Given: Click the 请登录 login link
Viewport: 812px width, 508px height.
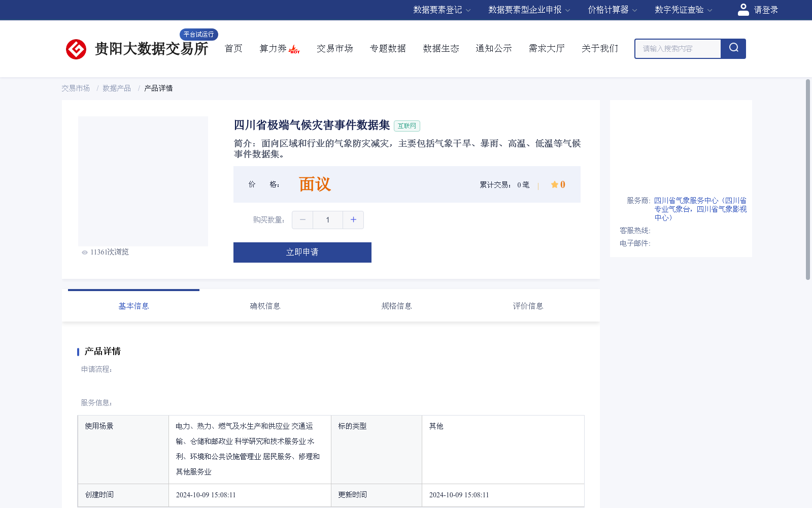Looking at the screenshot, I should tap(766, 10).
